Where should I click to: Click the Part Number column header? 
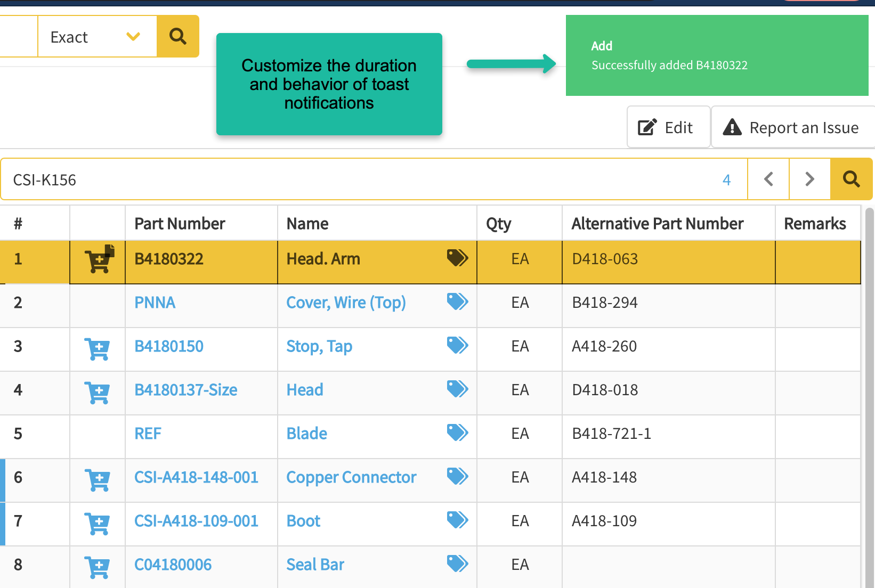[180, 224]
